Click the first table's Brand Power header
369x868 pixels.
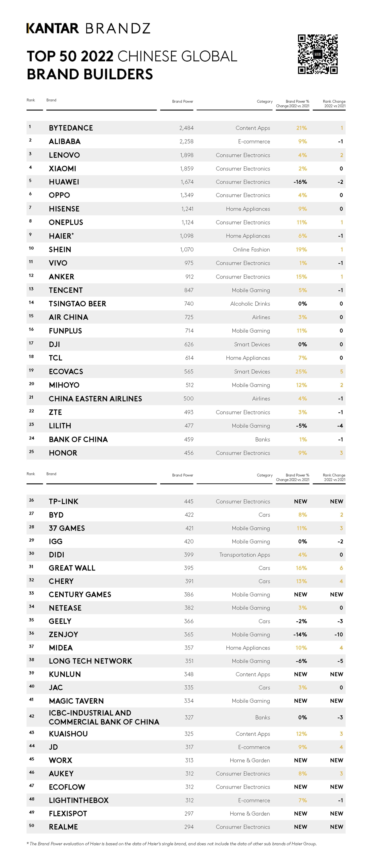tap(182, 101)
